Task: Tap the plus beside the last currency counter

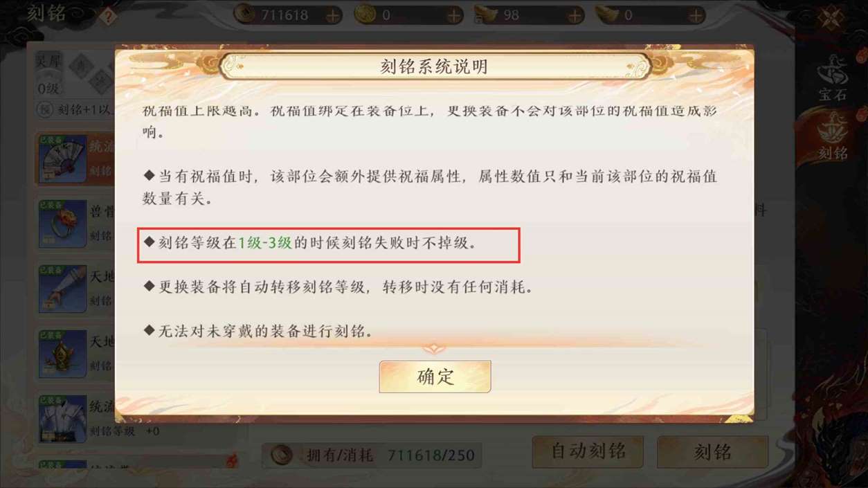Action: tap(695, 15)
